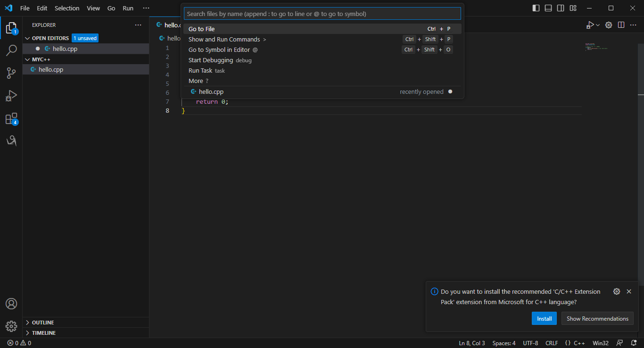This screenshot has width=644, height=348.
Task: Click the Install button in notification
Action: point(544,319)
